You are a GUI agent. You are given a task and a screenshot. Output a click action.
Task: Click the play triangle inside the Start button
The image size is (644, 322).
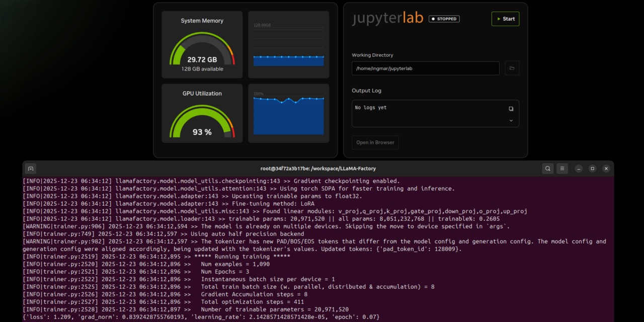pyautogui.click(x=499, y=19)
